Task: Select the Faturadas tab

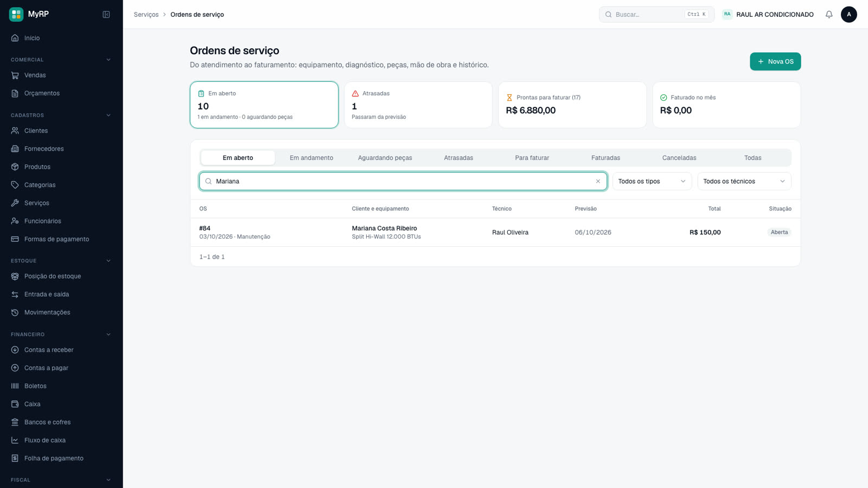Action: [x=605, y=158]
